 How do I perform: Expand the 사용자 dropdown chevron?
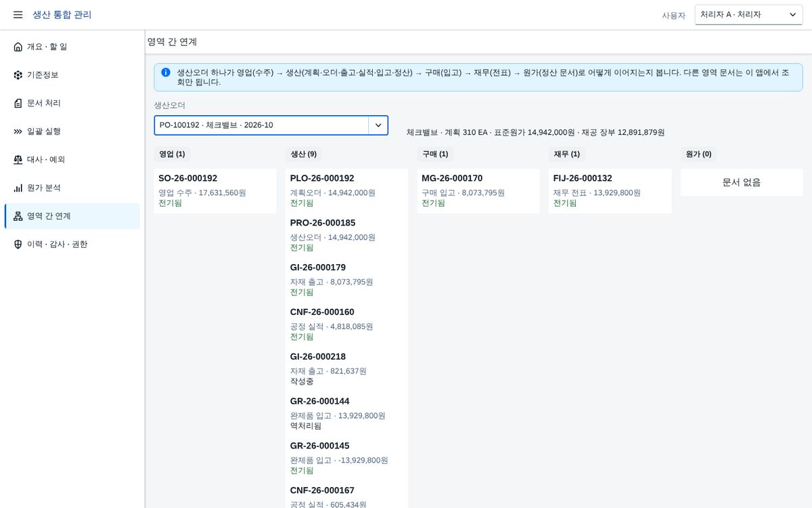792,15
